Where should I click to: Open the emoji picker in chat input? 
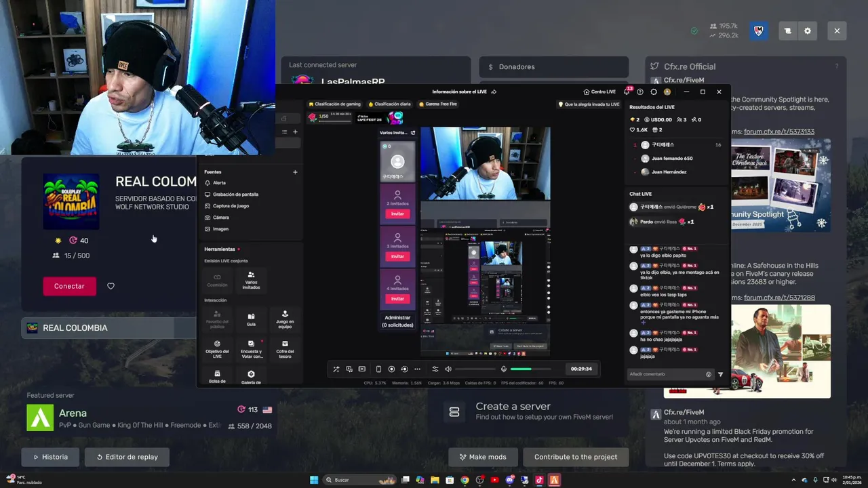tap(709, 374)
